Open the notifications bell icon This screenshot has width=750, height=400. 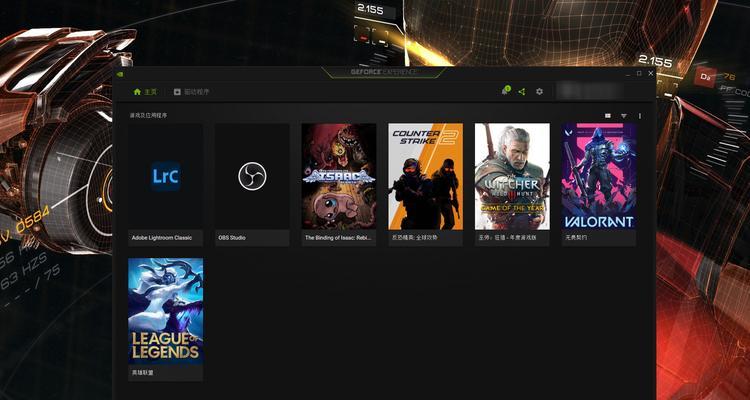[505, 91]
